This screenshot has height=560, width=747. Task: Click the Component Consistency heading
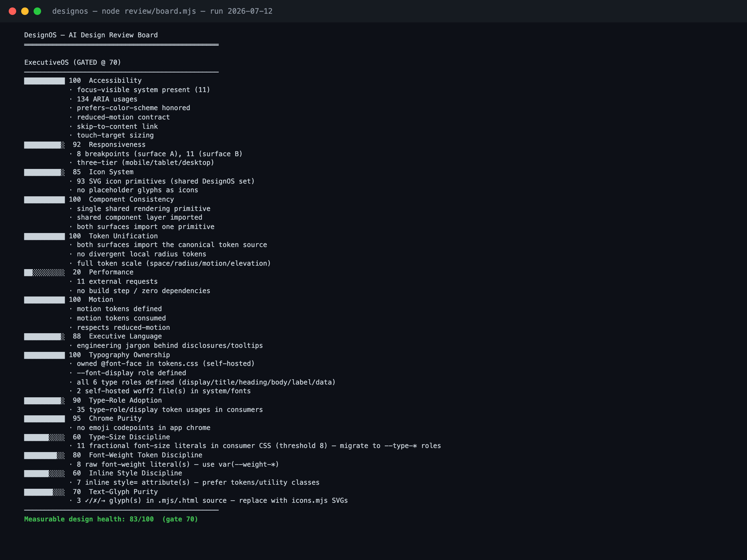pyautogui.click(x=131, y=199)
